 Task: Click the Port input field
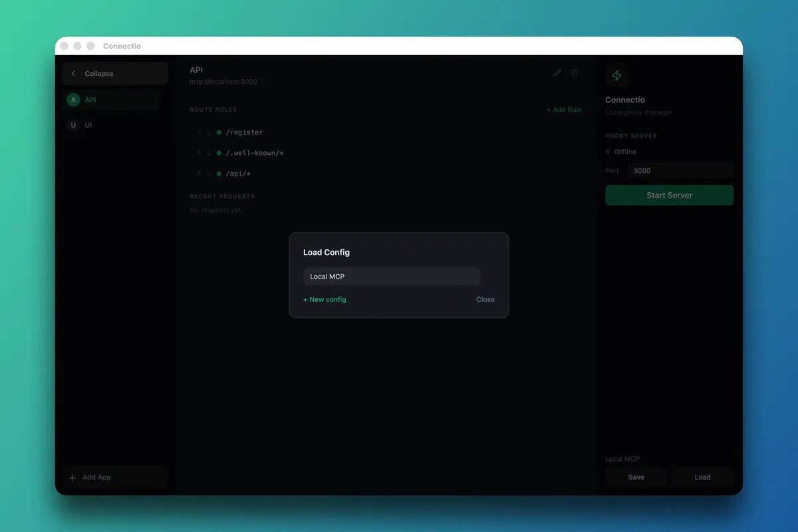[x=681, y=171]
